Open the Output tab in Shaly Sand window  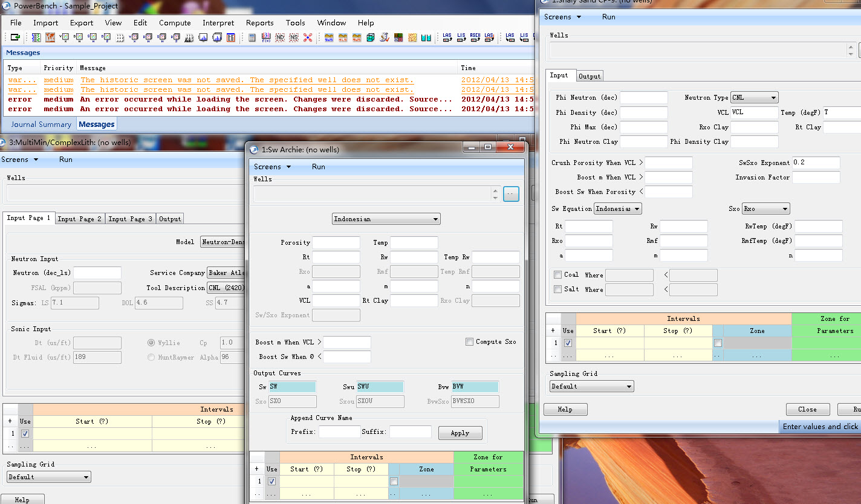(590, 76)
